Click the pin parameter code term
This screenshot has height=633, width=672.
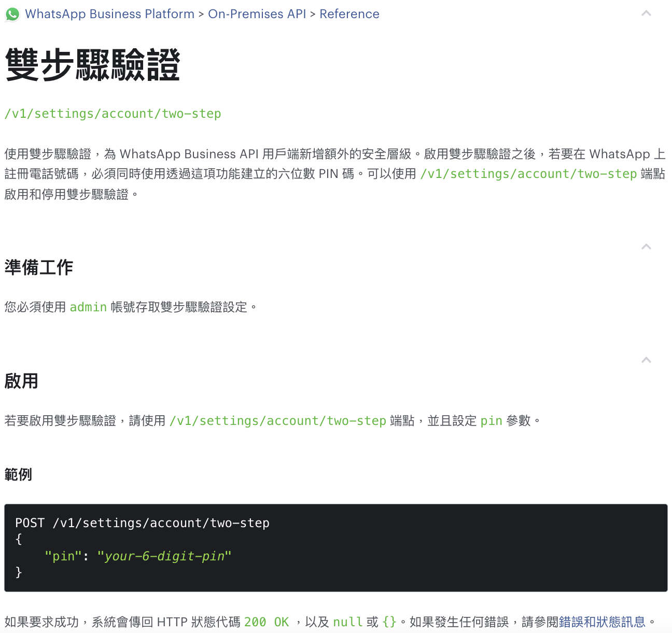(491, 421)
